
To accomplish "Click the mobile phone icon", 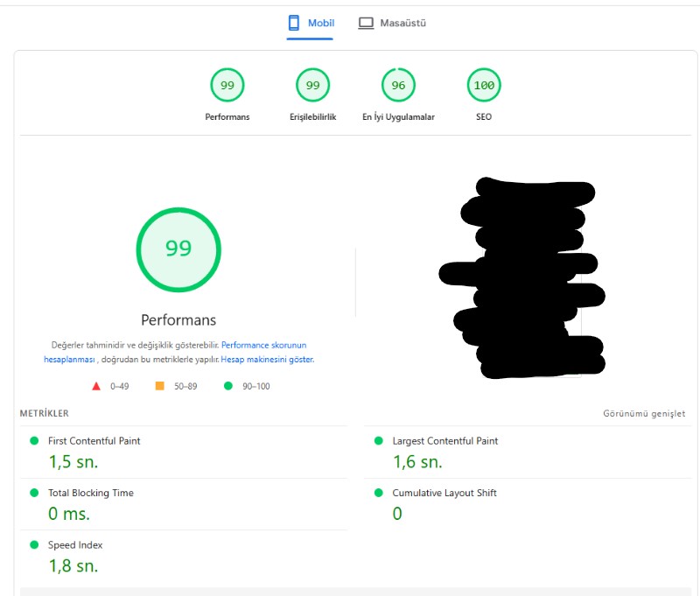I will point(294,23).
